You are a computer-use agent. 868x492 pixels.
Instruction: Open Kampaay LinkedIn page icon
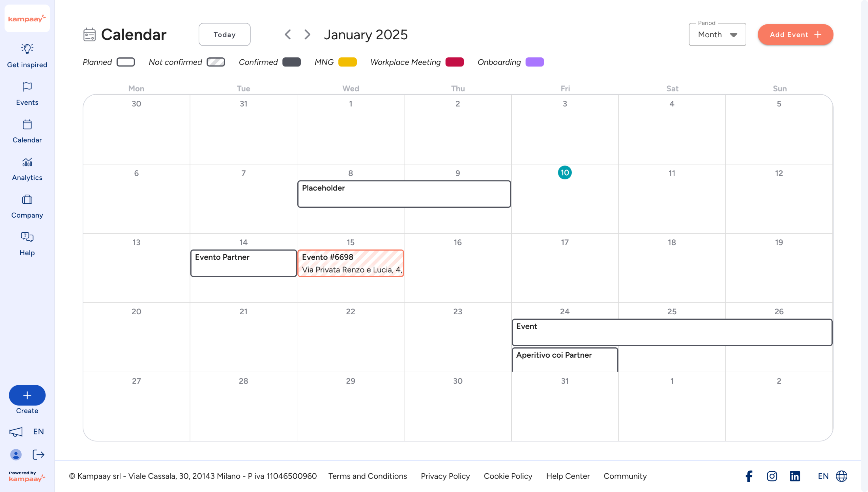795,476
